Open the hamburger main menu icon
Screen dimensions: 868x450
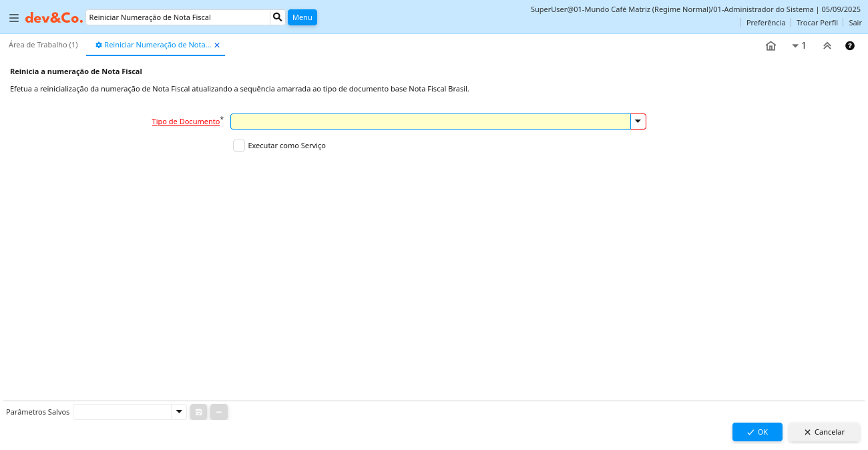(14, 18)
